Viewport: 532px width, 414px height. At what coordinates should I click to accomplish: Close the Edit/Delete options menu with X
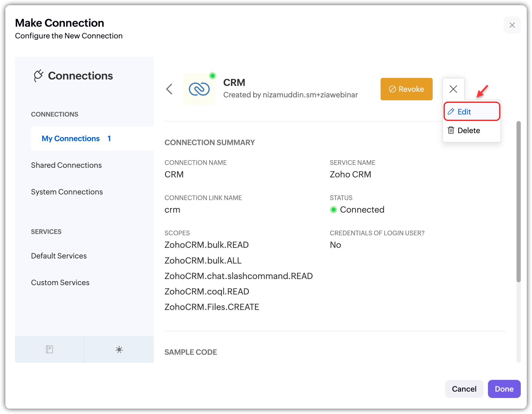point(453,89)
